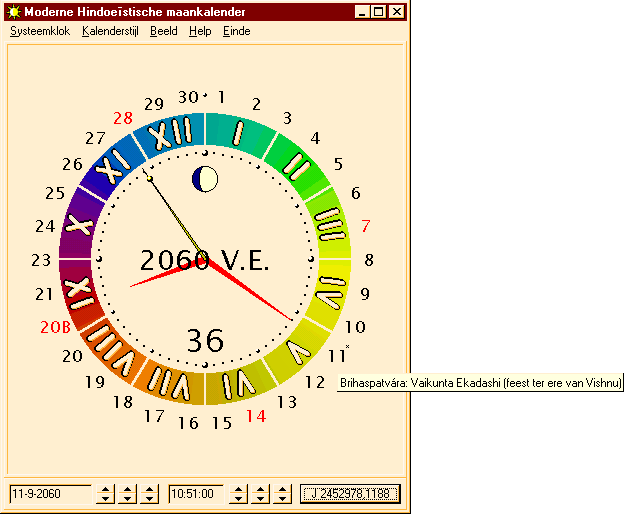Click the red day number 28
The width and height of the screenshot is (624, 514).
point(122,117)
